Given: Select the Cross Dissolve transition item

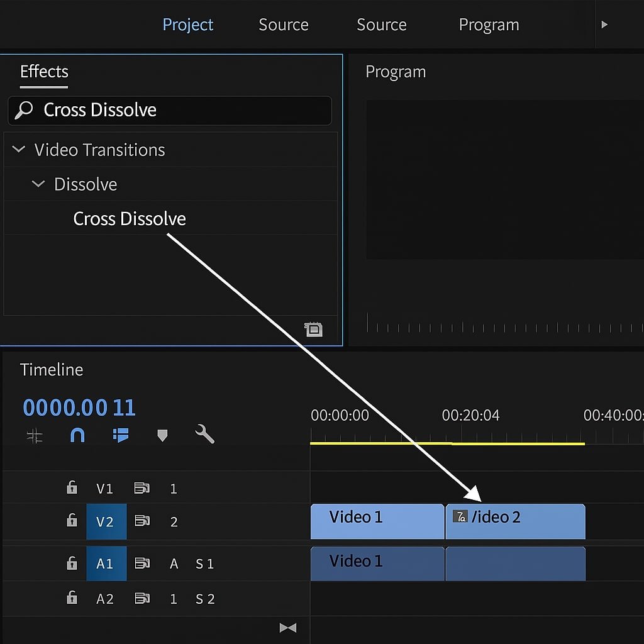Looking at the screenshot, I should click(x=130, y=218).
